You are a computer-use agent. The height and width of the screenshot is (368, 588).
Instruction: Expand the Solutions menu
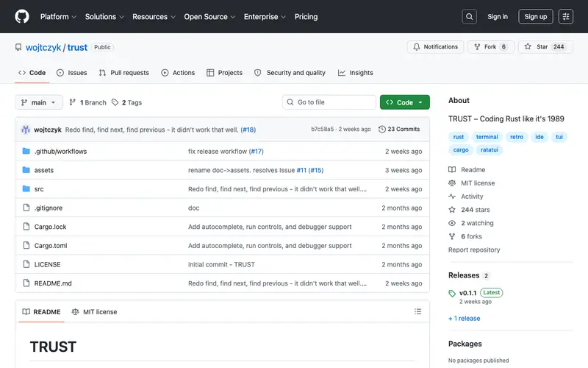[104, 16]
